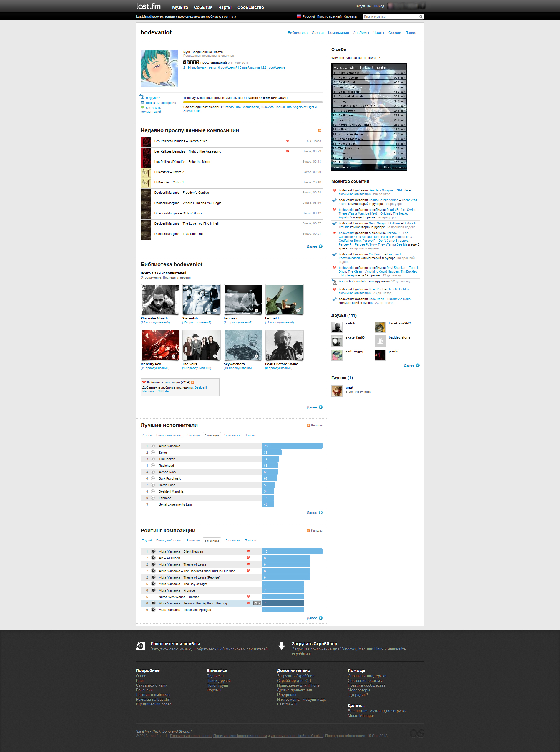Click Desiderii Margiris – Still Life link in events
Screen dimensions: 560x752
pyautogui.click(x=388, y=191)
